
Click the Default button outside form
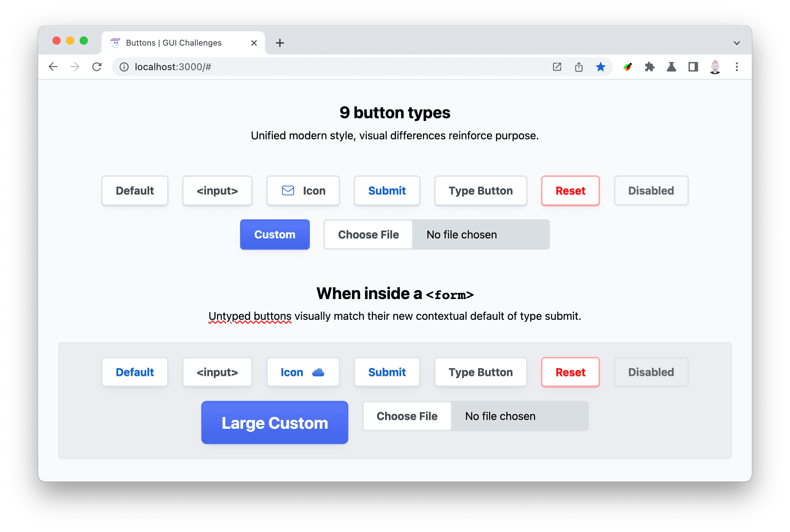click(134, 191)
